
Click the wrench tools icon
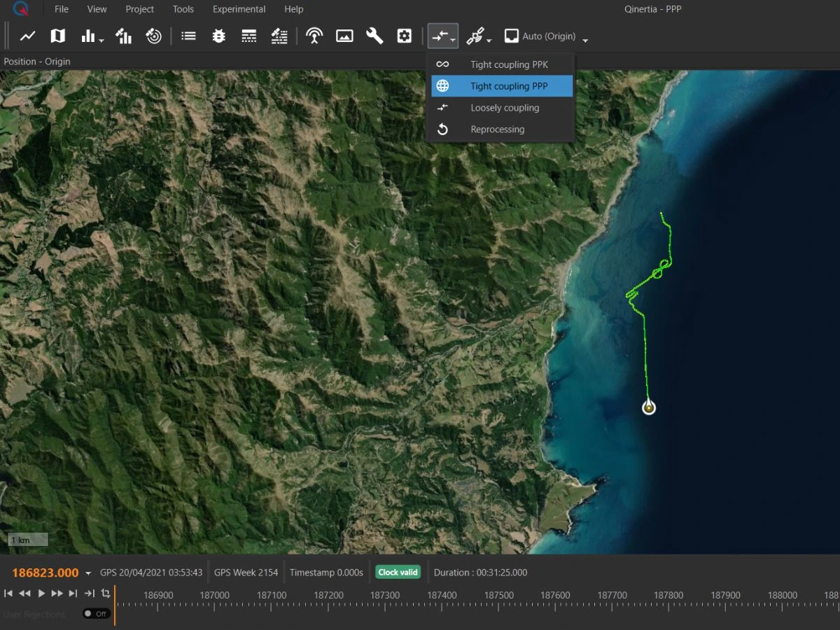[374, 36]
